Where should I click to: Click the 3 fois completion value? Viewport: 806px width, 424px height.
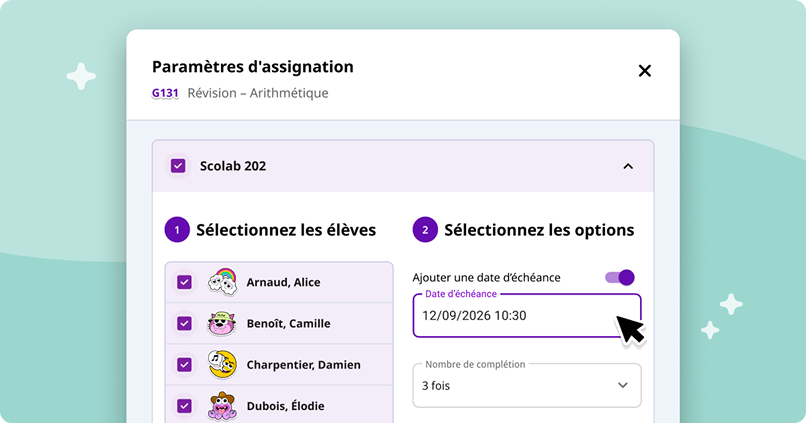point(436,385)
